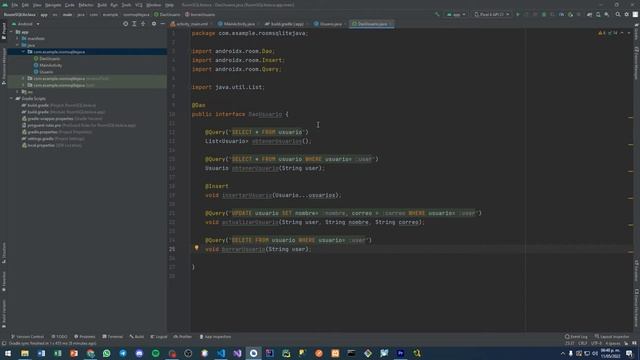Open the app run configuration dropdown
The image size is (640, 360).
coord(456,15)
